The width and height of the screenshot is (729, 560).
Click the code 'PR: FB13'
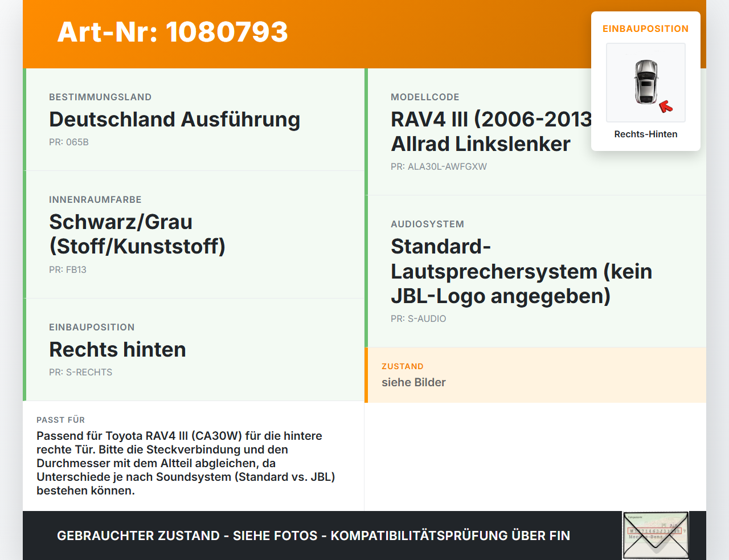(x=68, y=270)
